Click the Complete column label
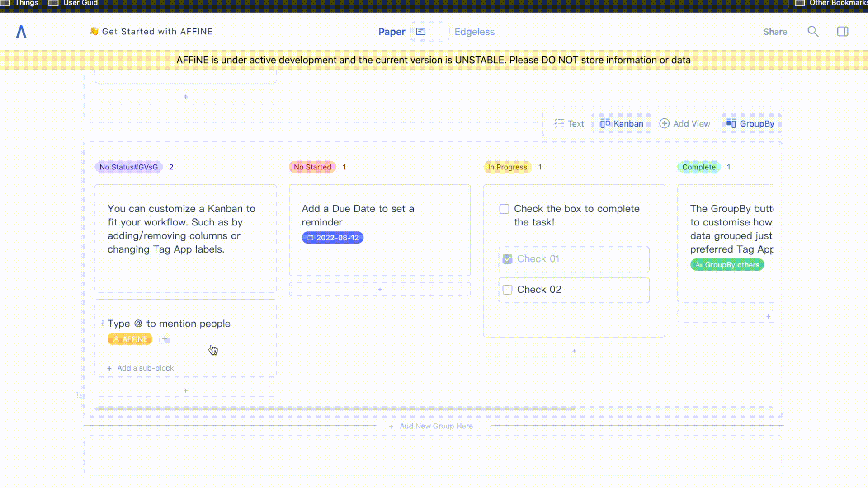Viewport: 868px width, 488px height. click(699, 167)
